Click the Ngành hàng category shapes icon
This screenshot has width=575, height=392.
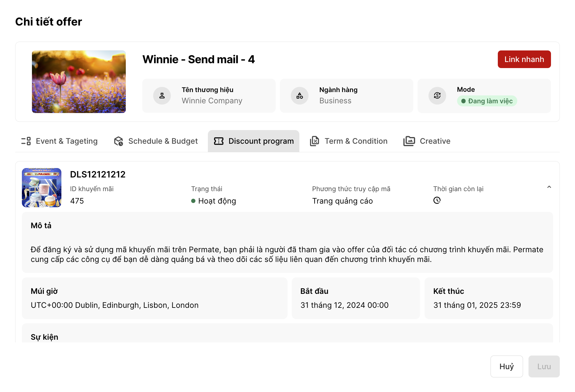300,96
